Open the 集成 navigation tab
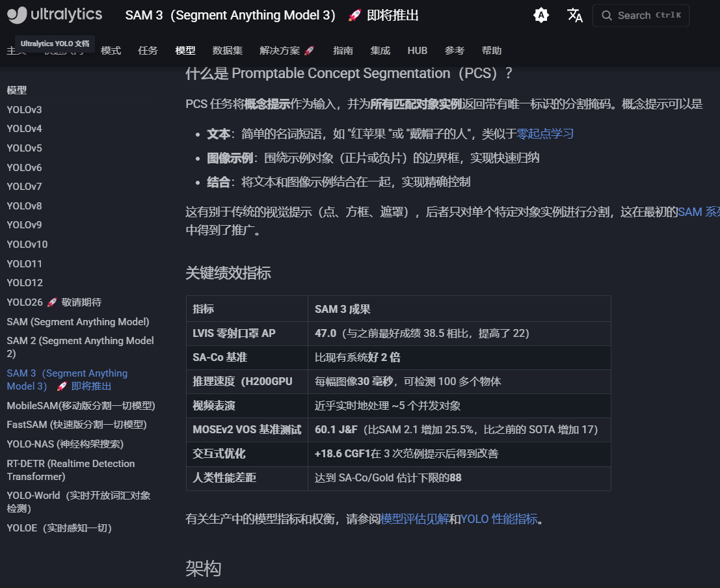 pyautogui.click(x=380, y=51)
